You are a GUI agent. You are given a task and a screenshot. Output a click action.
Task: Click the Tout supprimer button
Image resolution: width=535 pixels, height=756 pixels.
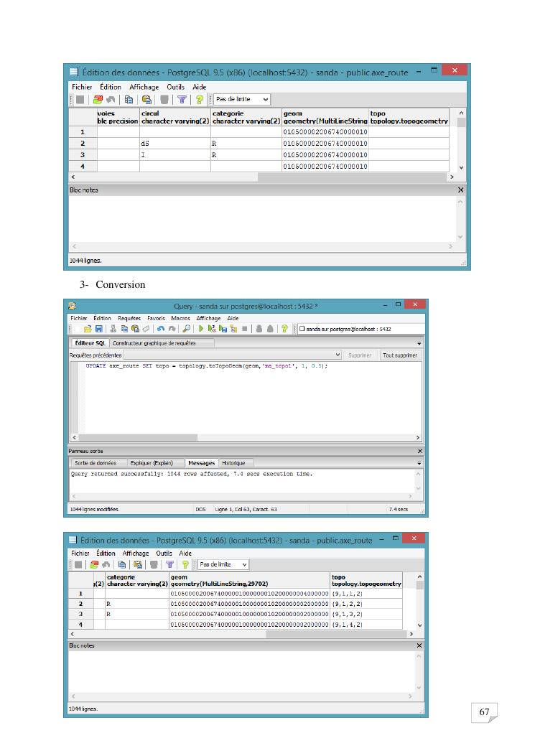tap(400, 355)
